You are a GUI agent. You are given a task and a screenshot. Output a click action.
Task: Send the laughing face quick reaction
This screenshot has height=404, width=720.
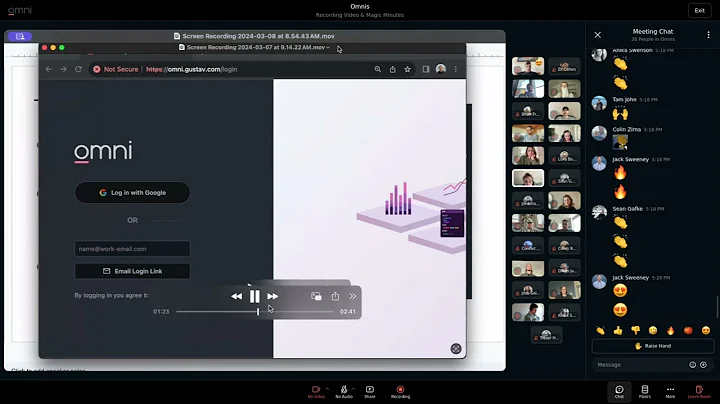[653, 330]
